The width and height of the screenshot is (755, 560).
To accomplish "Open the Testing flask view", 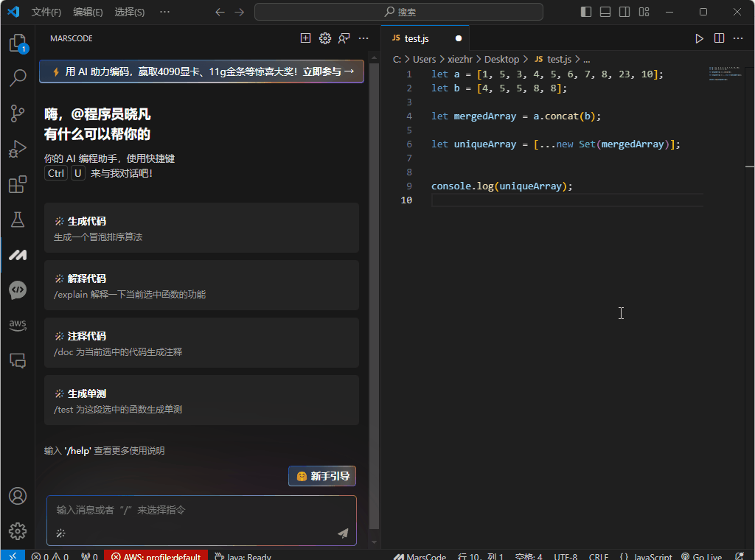I will tap(18, 220).
